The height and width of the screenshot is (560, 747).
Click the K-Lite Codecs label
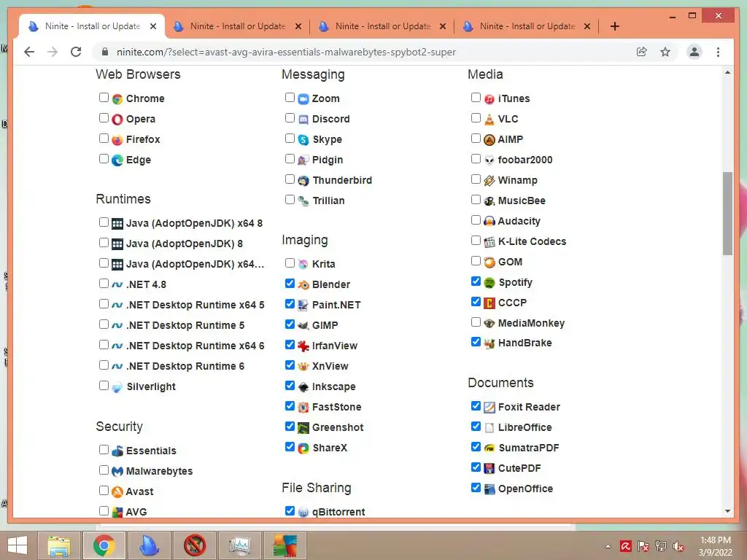pos(532,241)
